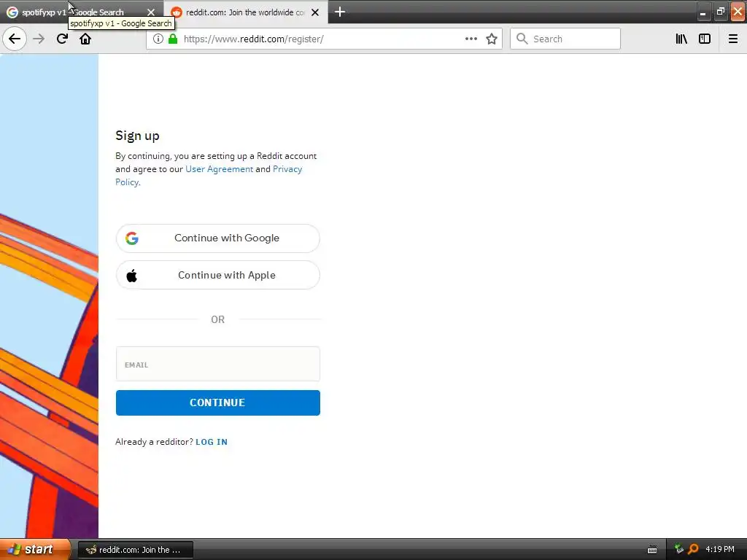The height and width of the screenshot is (560, 747).
Task: Go back using the browser back arrow
Action: pos(15,39)
